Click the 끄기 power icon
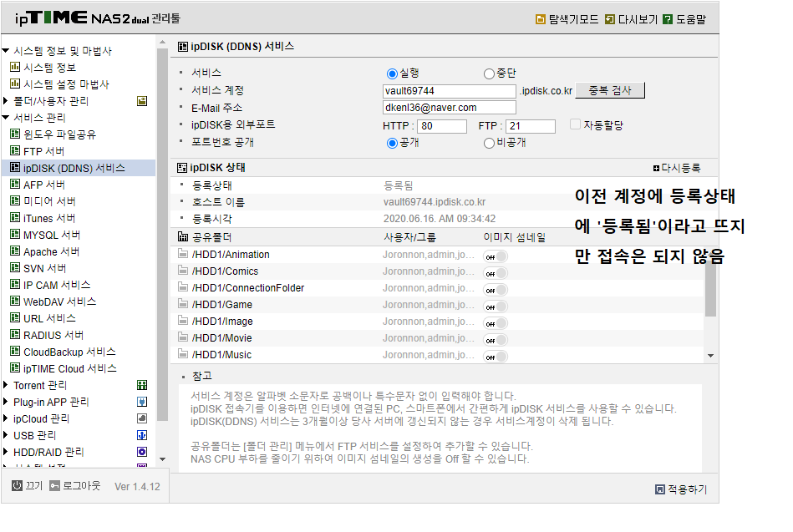 click(17, 485)
